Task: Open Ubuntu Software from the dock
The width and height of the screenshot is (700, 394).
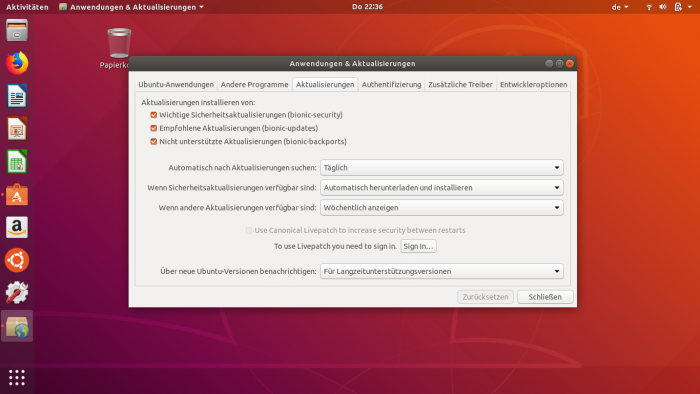Action: (x=17, y=195)
